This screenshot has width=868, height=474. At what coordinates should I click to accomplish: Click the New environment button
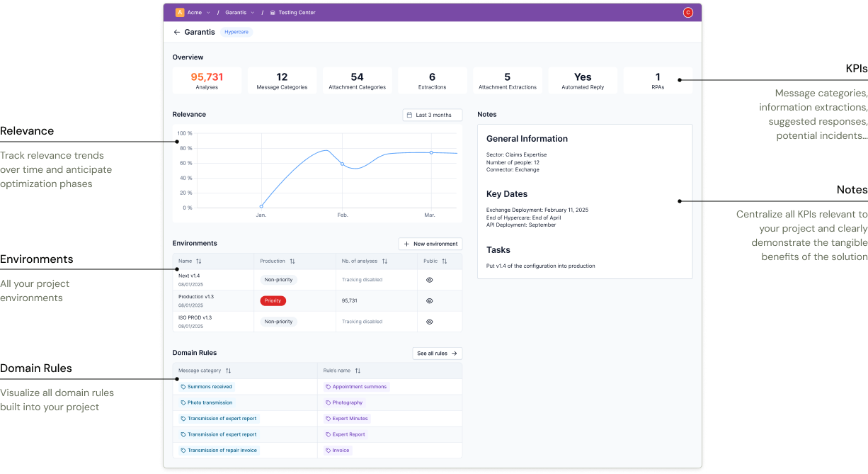pyautogui.click(x=430, y=244)
